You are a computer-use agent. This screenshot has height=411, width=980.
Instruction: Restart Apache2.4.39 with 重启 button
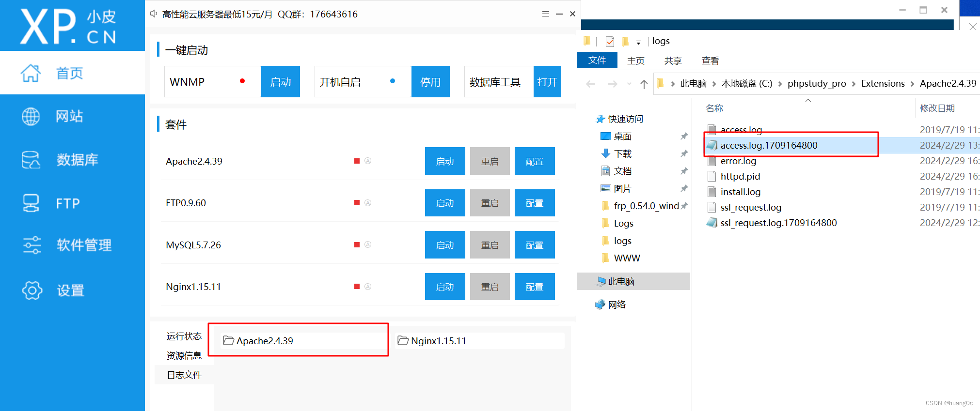490,161
